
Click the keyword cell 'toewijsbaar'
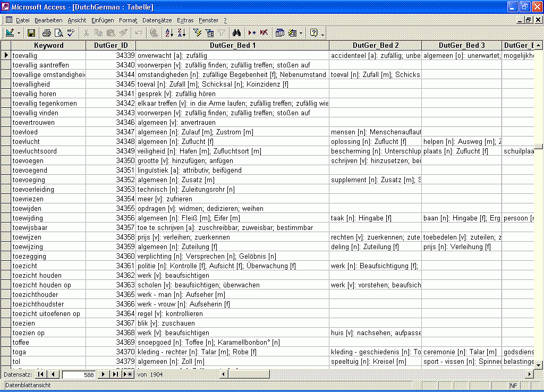point(48,228)
